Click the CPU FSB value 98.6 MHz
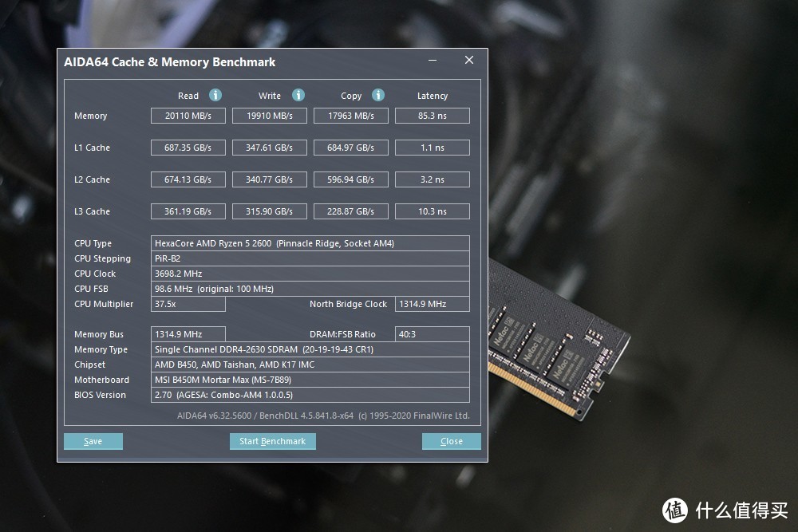 point(310,289)
